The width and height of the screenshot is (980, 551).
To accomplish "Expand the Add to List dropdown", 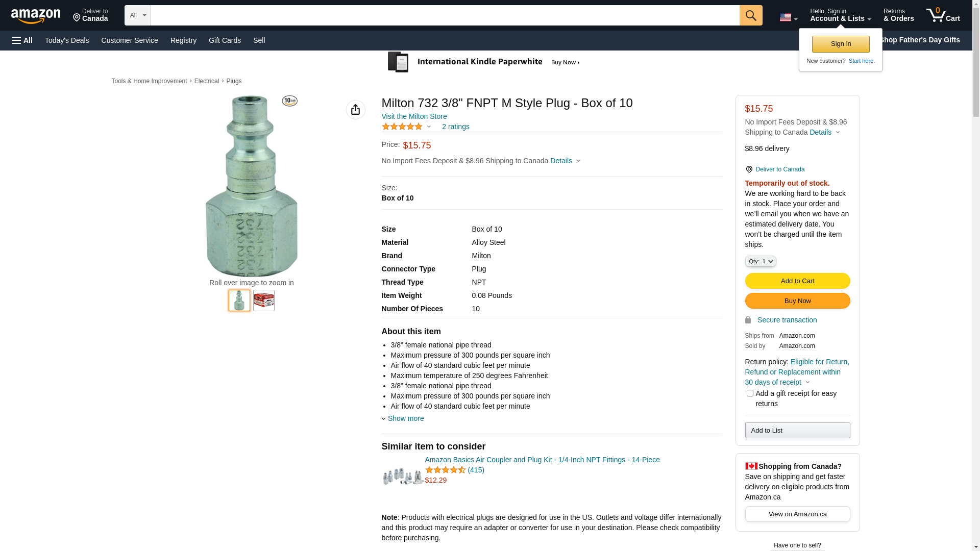I will (x=797, y=431).
